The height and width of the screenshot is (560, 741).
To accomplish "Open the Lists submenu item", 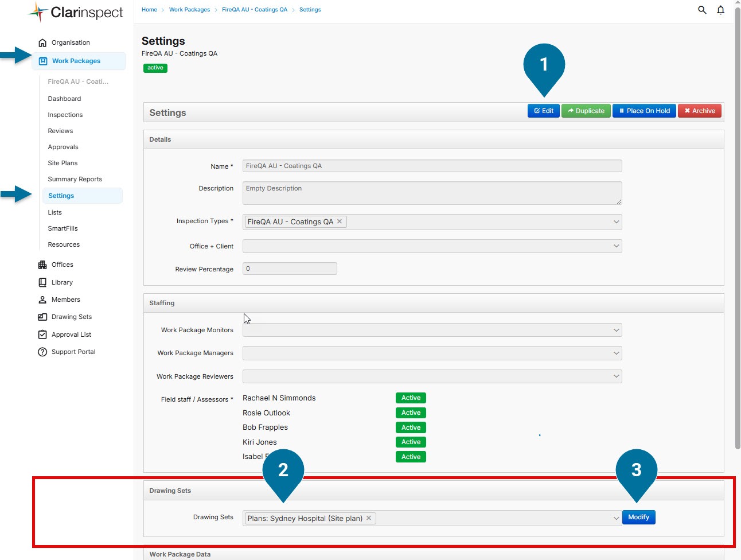I will tap(54, 212).
